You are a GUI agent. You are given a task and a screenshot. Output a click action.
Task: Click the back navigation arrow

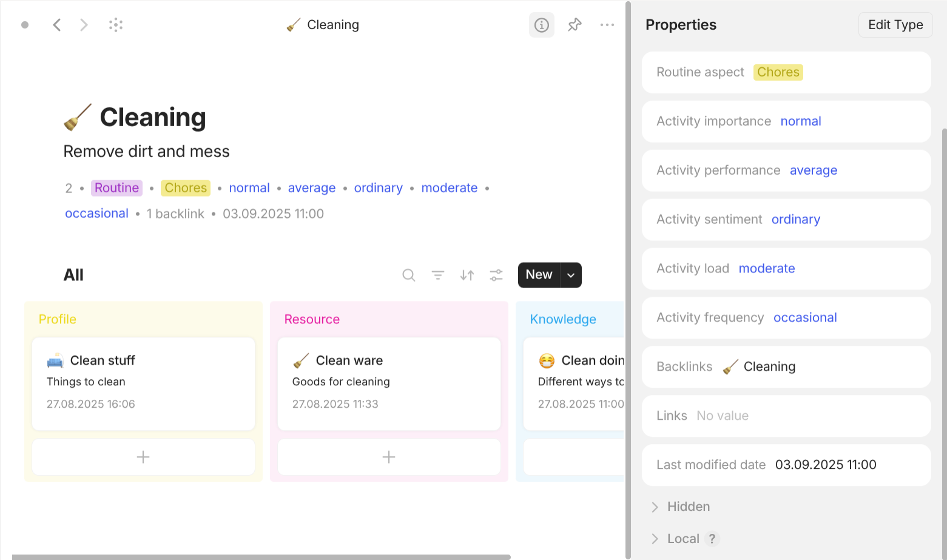click(x=57, y=25)
